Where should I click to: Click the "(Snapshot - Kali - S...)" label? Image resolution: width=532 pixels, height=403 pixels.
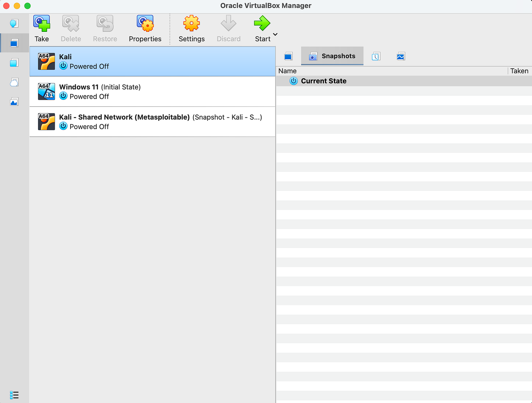pos(227,117)
